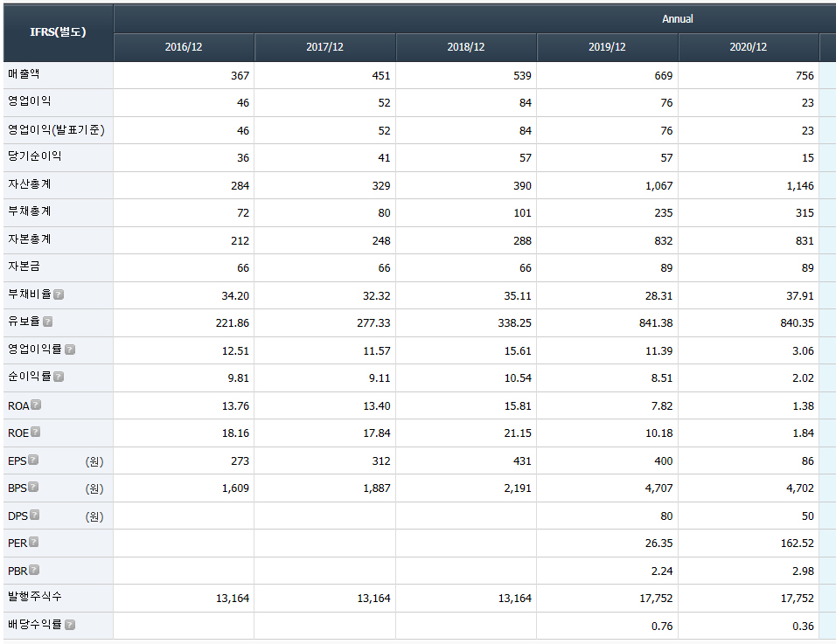Click the EPS help icon

tap(33, 460)
